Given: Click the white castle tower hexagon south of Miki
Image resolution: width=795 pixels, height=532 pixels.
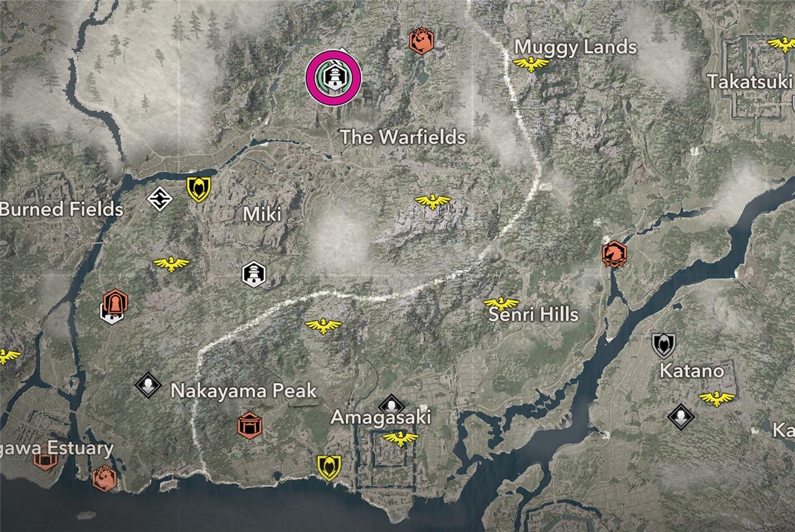Looking at the screenshot, I should tap(254, 274).
